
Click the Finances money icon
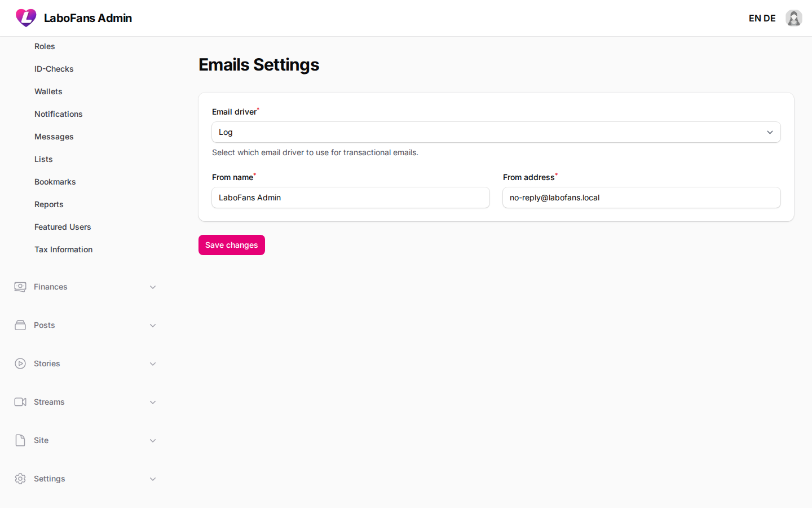pyautogui.click(x=20, y=287)
